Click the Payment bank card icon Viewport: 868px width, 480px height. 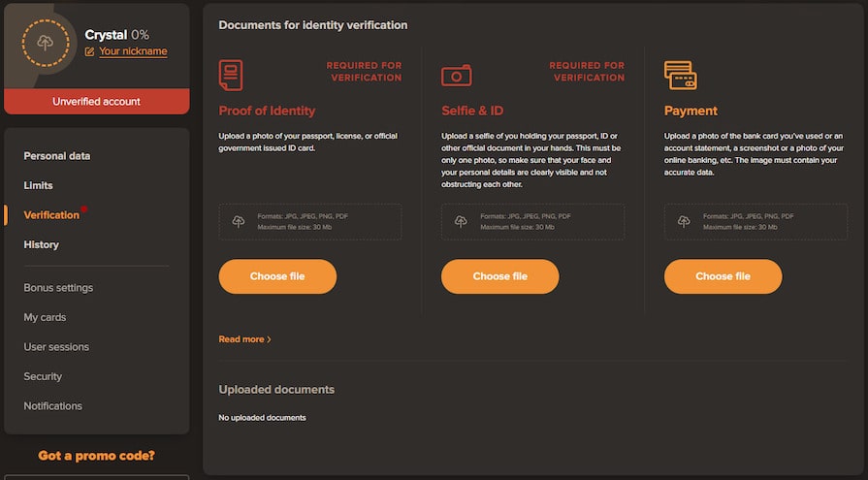click(680, 75)
